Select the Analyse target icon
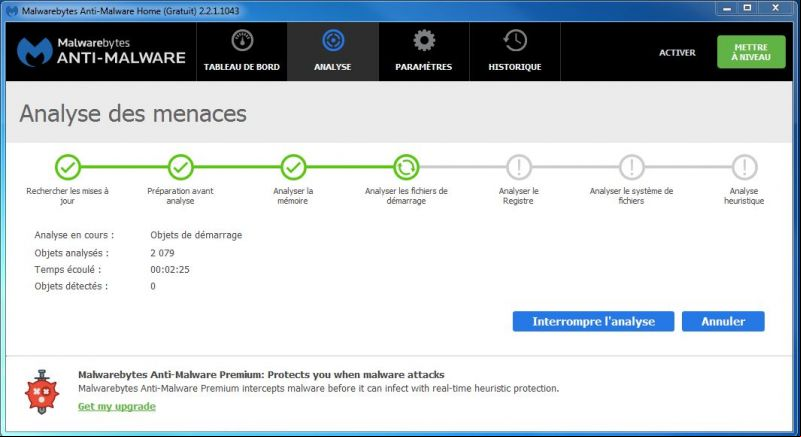This screenshot has height=437, width=801. [333, 40]
